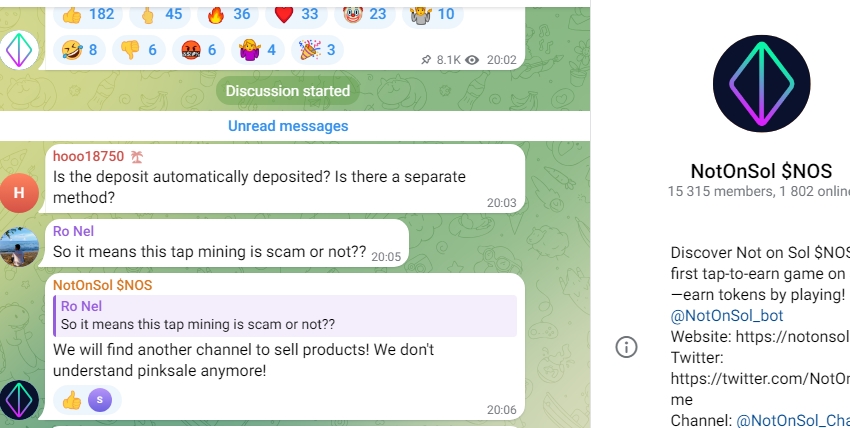This screenshot has height=428, width=850.
Task: Click the clown face reaction 23
Action: click(x=365, y=15)
